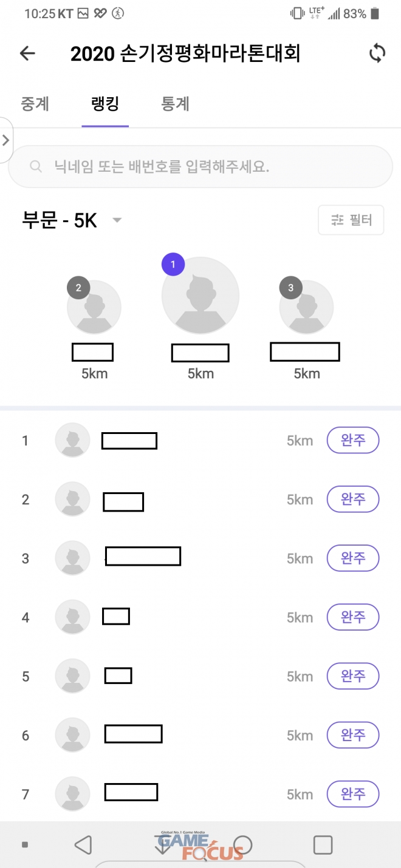View the first place podium avatar
Viewport: 401px width, 868px height.
pyautogui.click(x=200, y=296)
